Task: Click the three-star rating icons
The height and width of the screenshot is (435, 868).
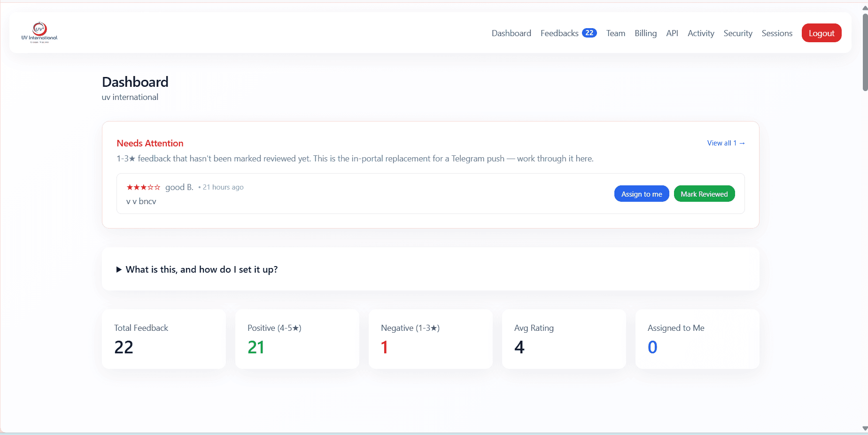Action: (x=143, y=187)
